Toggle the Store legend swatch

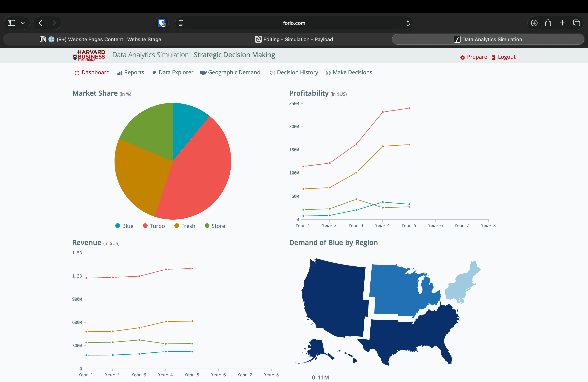207,226
